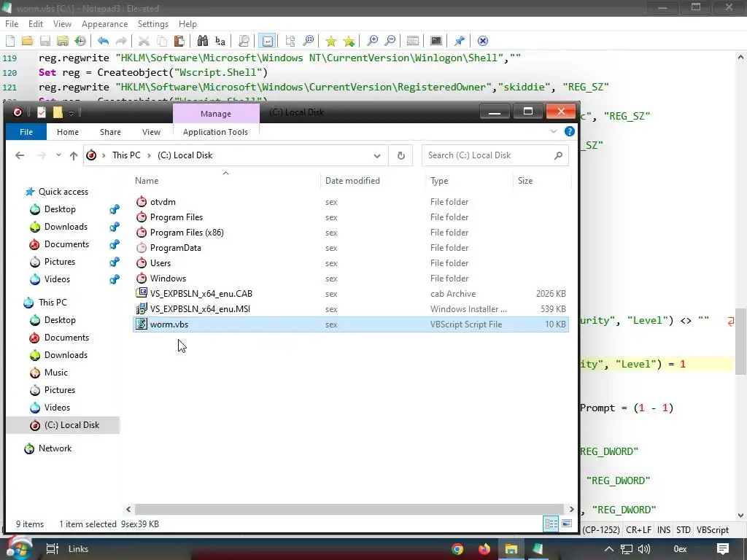Switch to details view with the status bar icon

coord(551,524)
